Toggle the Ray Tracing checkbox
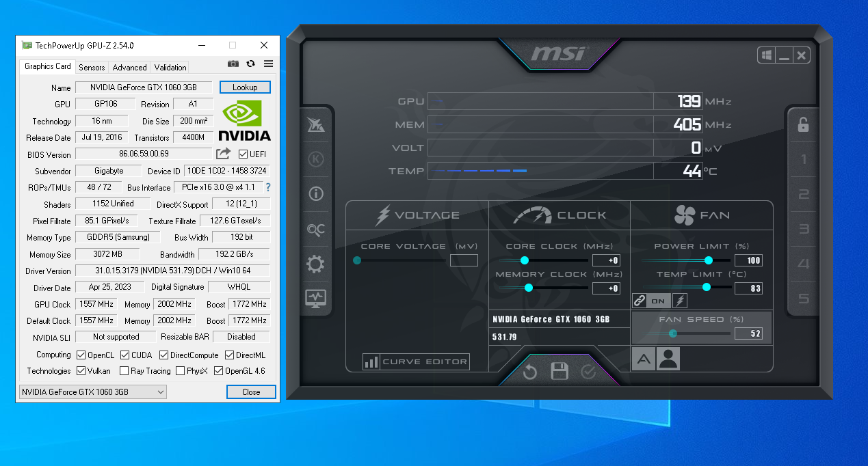 pos(124,371)
